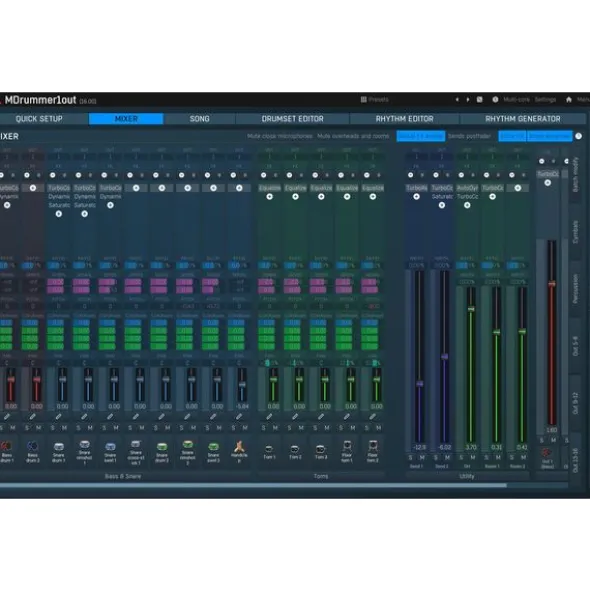Click the randomize dice icon in title bar

point(480,100)
